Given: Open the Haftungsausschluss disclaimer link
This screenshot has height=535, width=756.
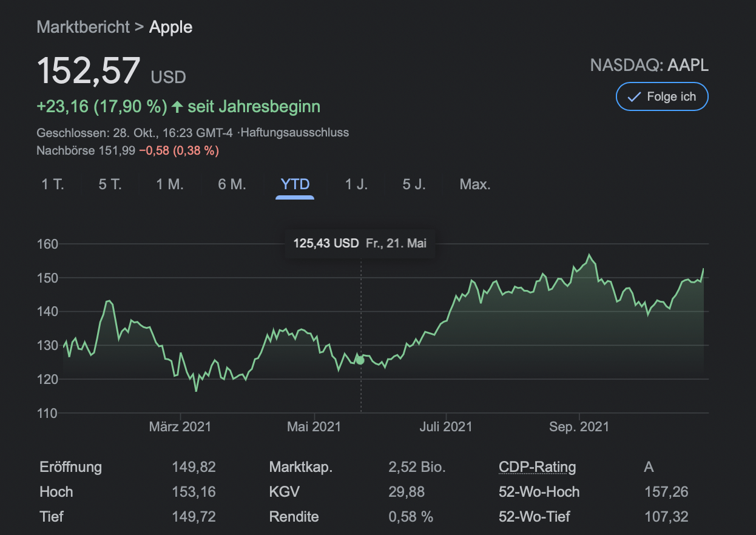Looking at the screenshot, I should click(x=295, y=132).
